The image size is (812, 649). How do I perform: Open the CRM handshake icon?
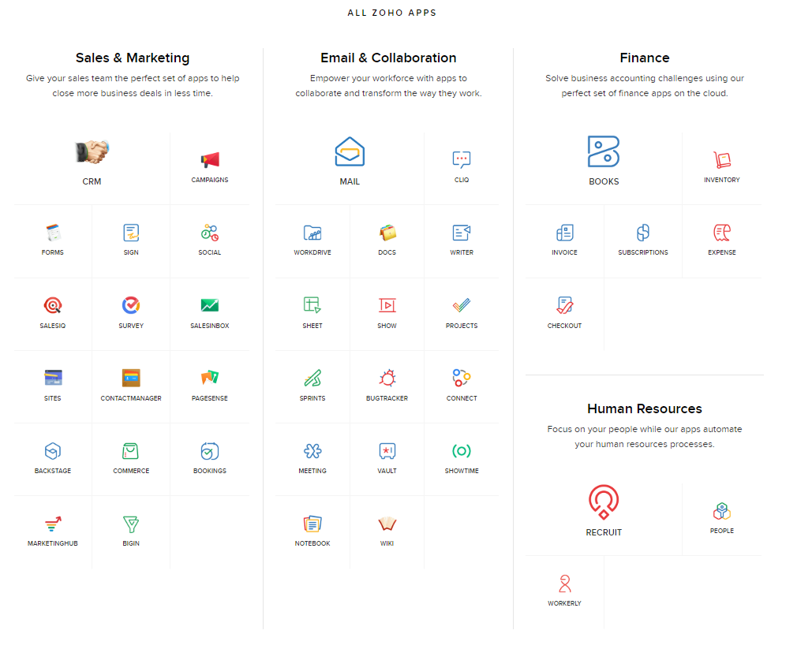coord(92,152)
